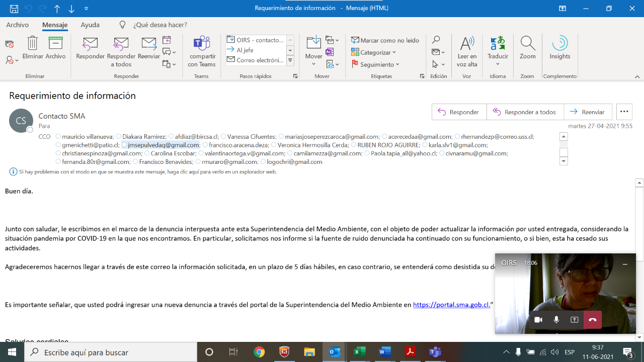
Task: Click Marcar como no leído
Action: (x=385, y=40)
